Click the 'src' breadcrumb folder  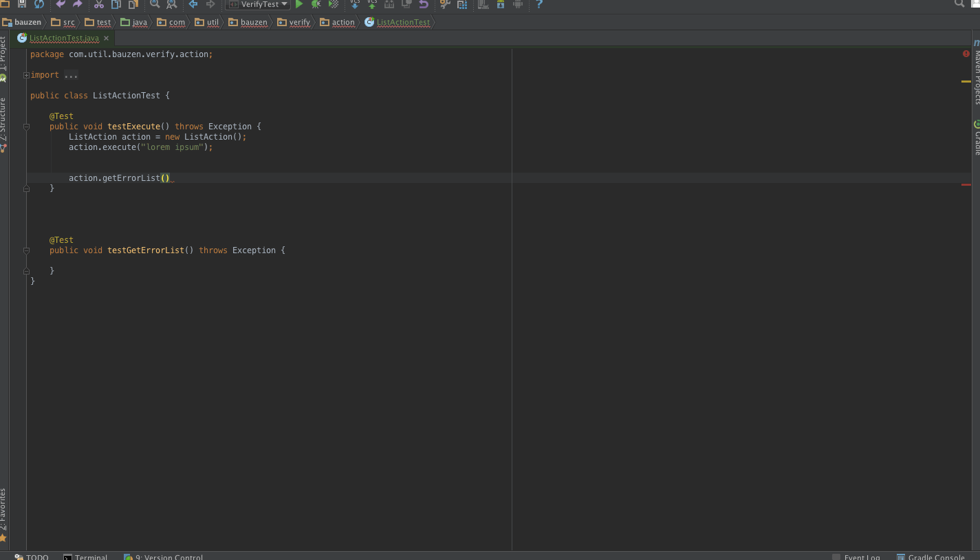69,22
